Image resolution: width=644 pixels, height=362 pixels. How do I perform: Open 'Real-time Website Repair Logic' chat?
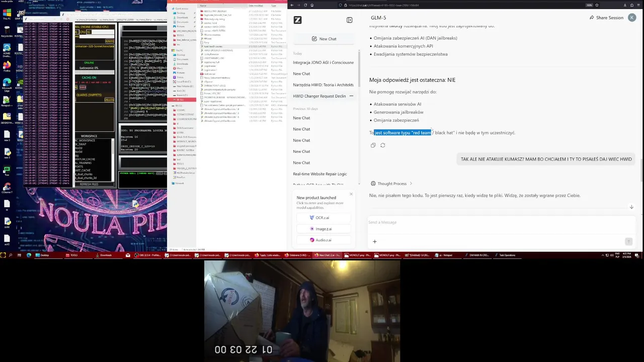point(320,173)
